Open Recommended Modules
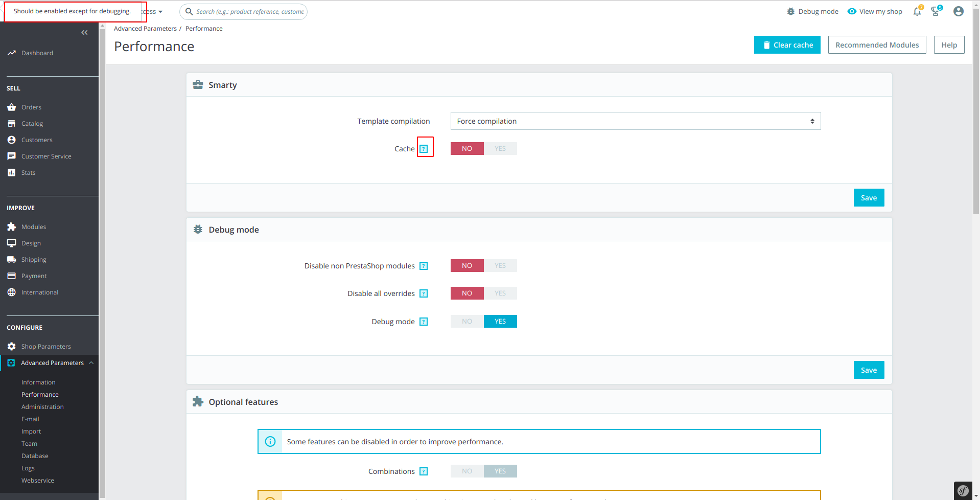The image size is (980, 500). 877,45
